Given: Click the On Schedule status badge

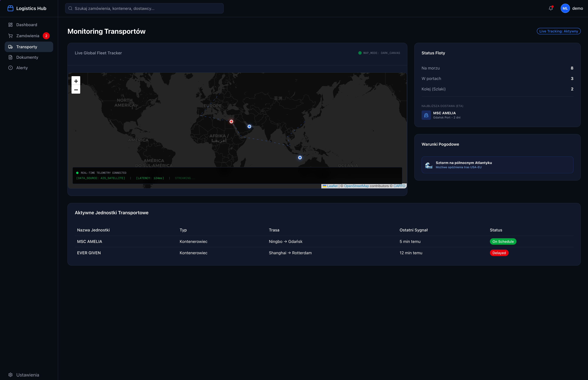Looking at the screenshot, I should point(503,242).
